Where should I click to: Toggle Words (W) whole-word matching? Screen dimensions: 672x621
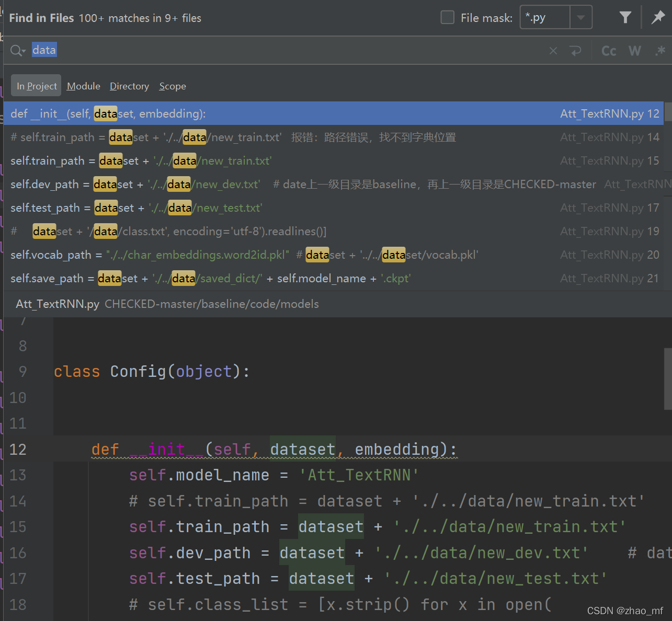pos(634,51)
